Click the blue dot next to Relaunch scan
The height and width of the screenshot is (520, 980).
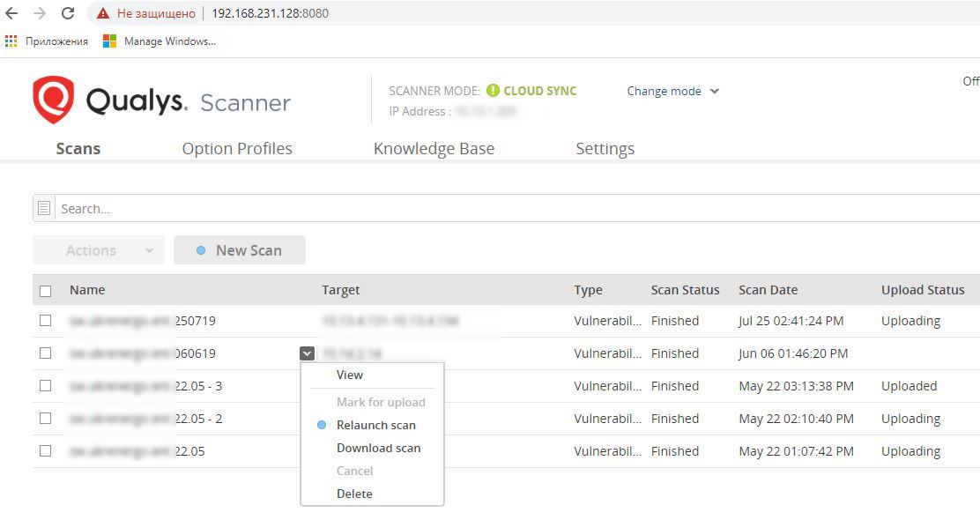click(x=320, y=425)
